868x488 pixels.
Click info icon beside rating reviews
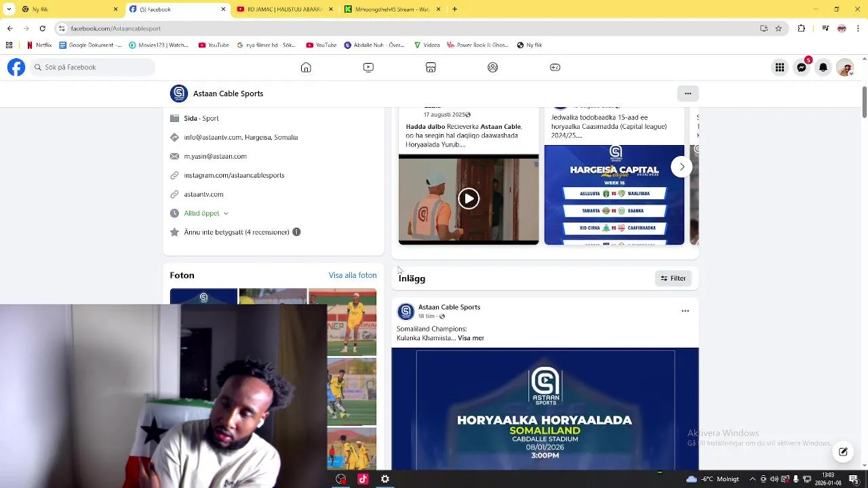[x=296, y=232]
